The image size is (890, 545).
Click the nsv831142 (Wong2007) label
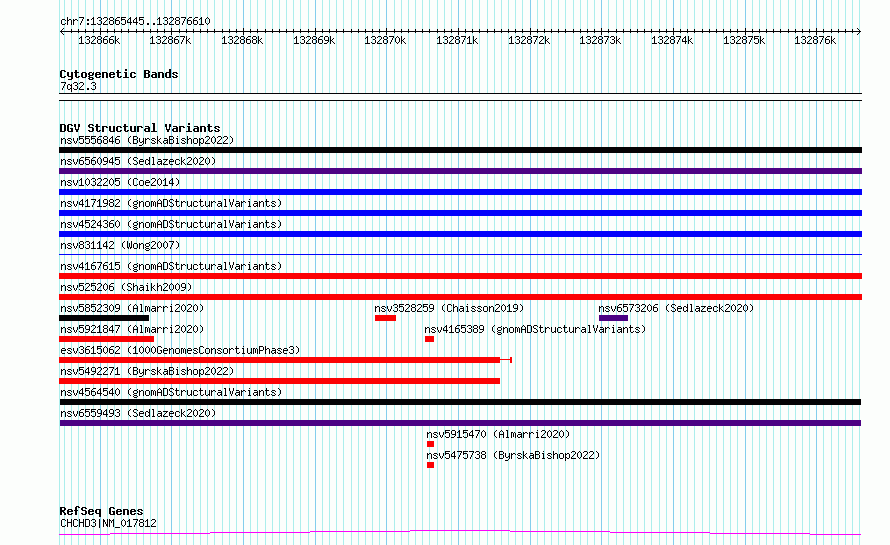(120, 245)
